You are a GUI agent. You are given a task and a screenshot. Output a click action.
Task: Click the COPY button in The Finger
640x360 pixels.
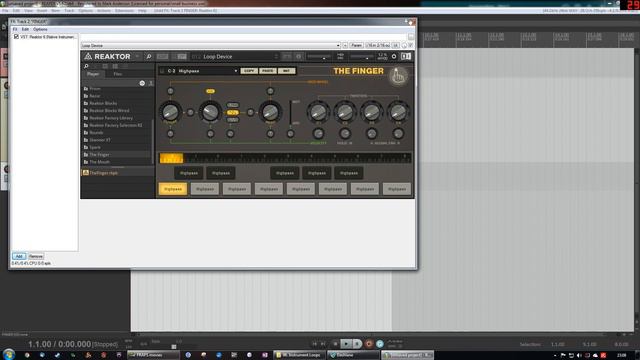coord(249,71)
